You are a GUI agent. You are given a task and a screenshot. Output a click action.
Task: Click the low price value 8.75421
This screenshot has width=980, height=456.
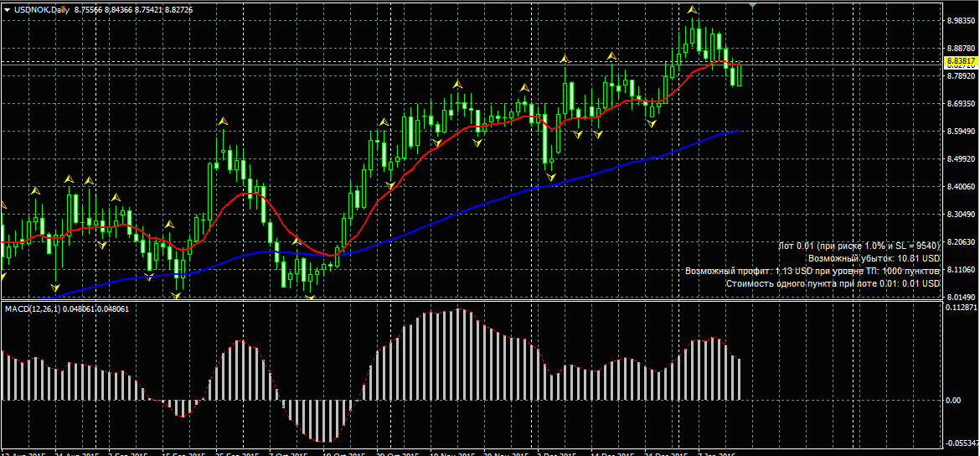click(149, 9)
